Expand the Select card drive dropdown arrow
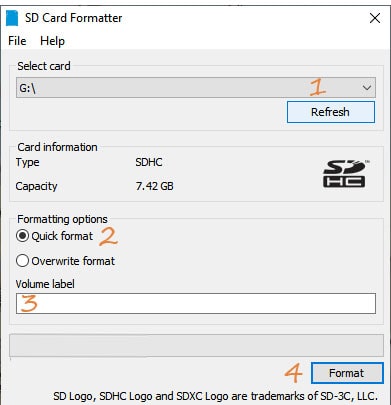Screen dimensions: 391x405 tap(367, 88)
